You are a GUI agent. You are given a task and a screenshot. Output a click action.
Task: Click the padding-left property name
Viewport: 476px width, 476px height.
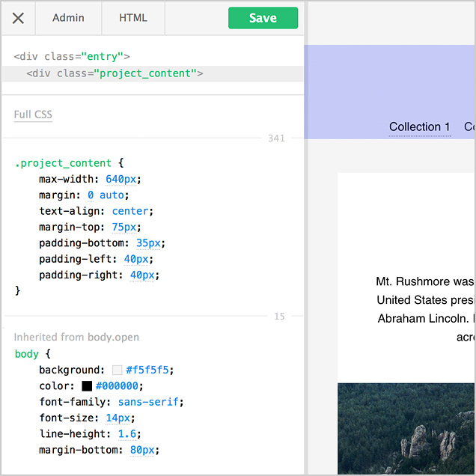coord(76,259)
